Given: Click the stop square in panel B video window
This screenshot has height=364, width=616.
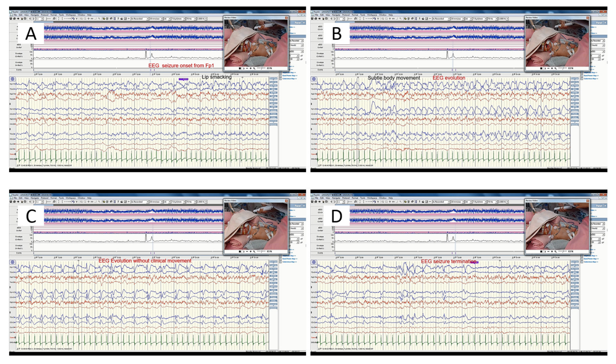Looking at the screenshot, I should point(541,68).
